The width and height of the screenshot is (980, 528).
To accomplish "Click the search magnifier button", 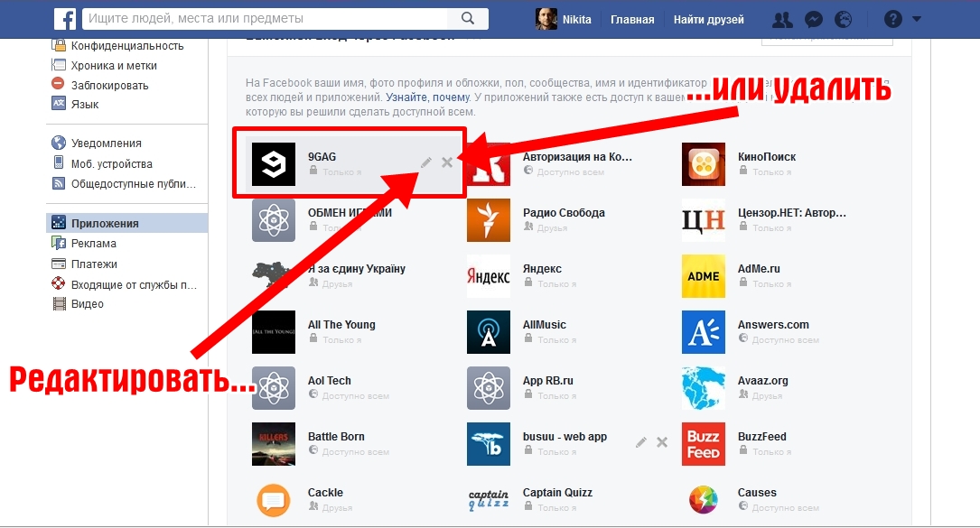I will point(467,18).
